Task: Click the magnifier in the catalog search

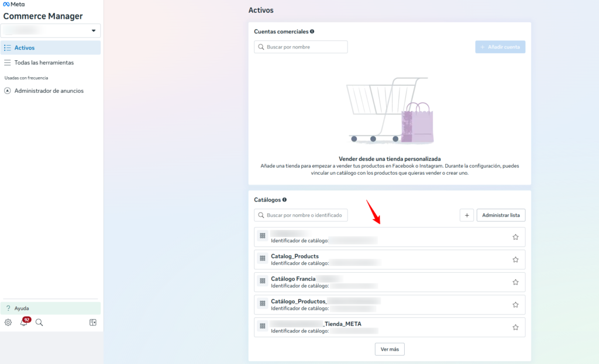Action: click(261, 215)
